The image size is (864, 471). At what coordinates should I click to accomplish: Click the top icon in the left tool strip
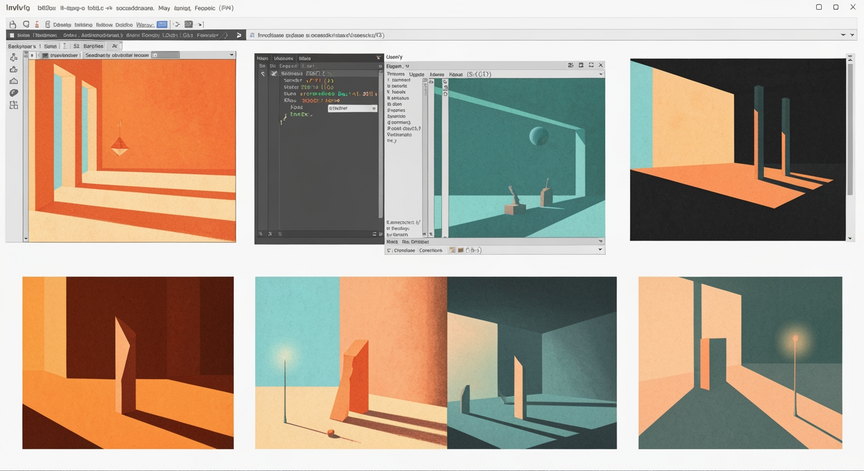14,57
